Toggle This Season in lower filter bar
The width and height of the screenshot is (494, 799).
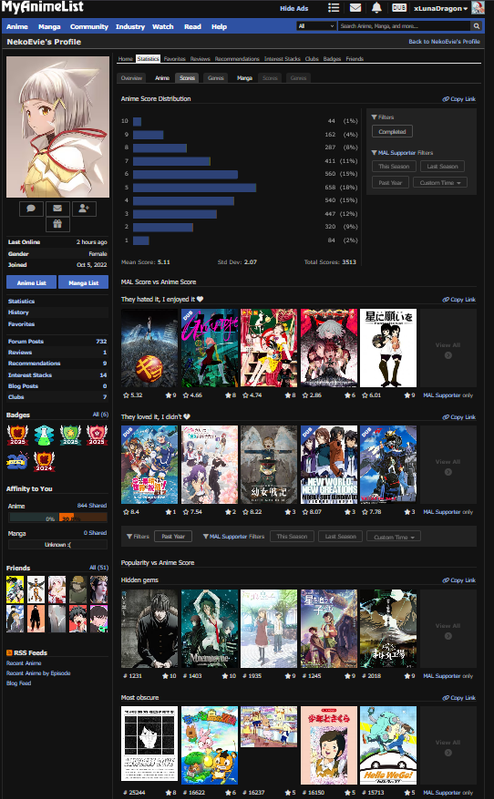click(x=292, y=536)
